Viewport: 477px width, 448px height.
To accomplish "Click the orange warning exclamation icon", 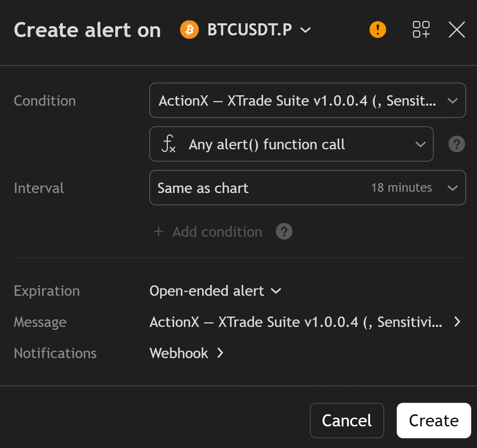I will click(377, 30).
